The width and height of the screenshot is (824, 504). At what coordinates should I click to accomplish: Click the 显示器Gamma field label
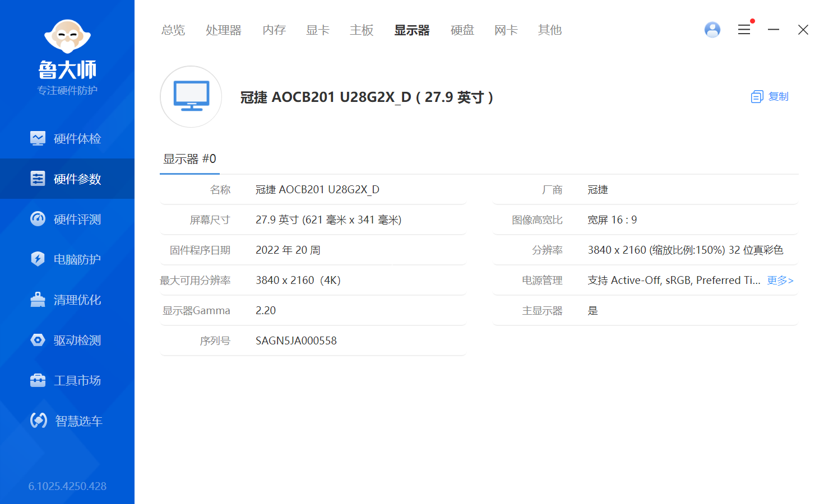point(196,311)
